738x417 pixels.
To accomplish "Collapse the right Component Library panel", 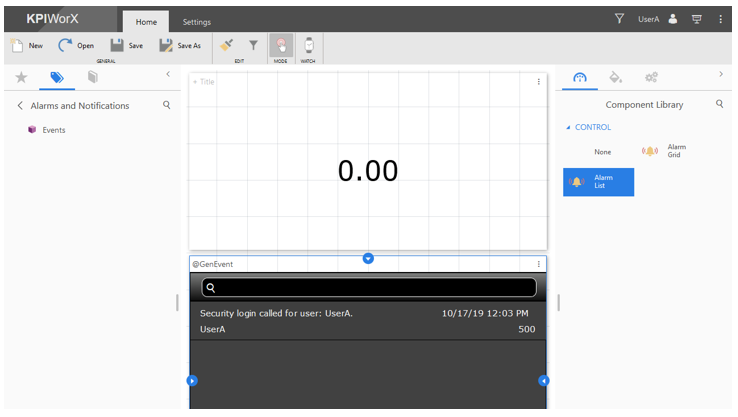I will pos(721,74).
